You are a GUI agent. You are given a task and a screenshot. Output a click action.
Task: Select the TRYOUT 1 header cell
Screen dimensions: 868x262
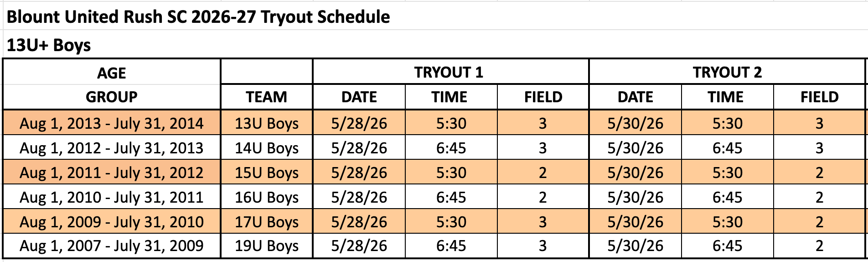point(450,72)
